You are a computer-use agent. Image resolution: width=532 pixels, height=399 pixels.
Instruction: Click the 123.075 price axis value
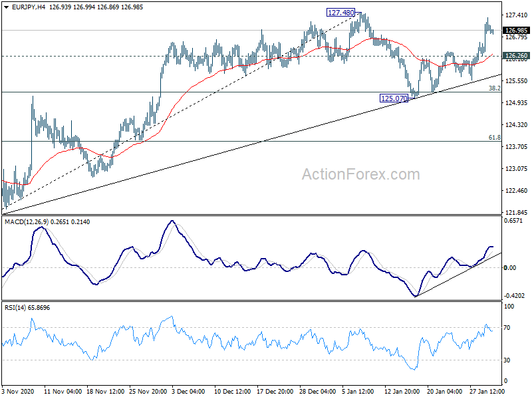pyautogui.click(x=517, y=169)
